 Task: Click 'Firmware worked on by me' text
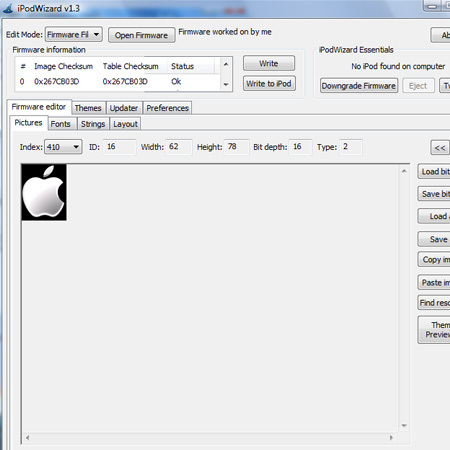pos(225,32)
